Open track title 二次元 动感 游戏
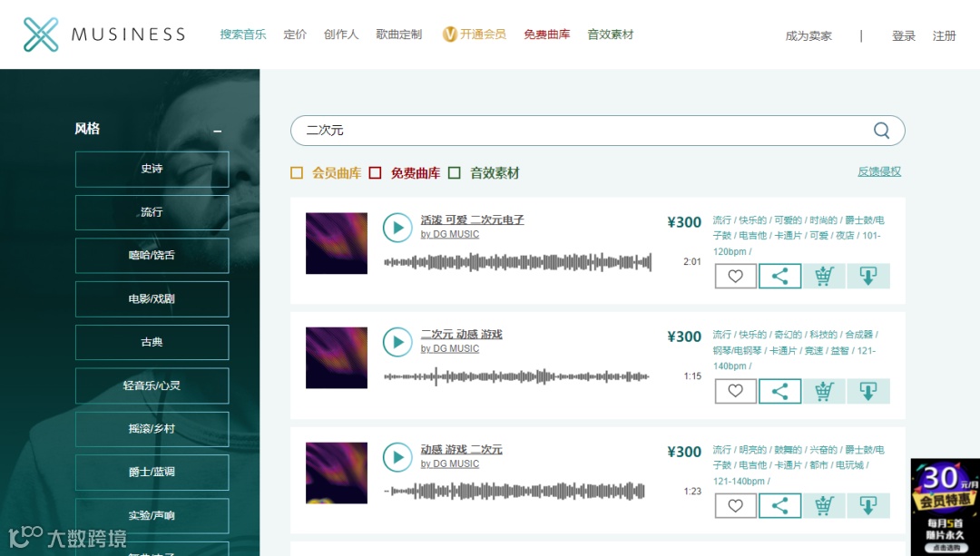 [461, 334]
